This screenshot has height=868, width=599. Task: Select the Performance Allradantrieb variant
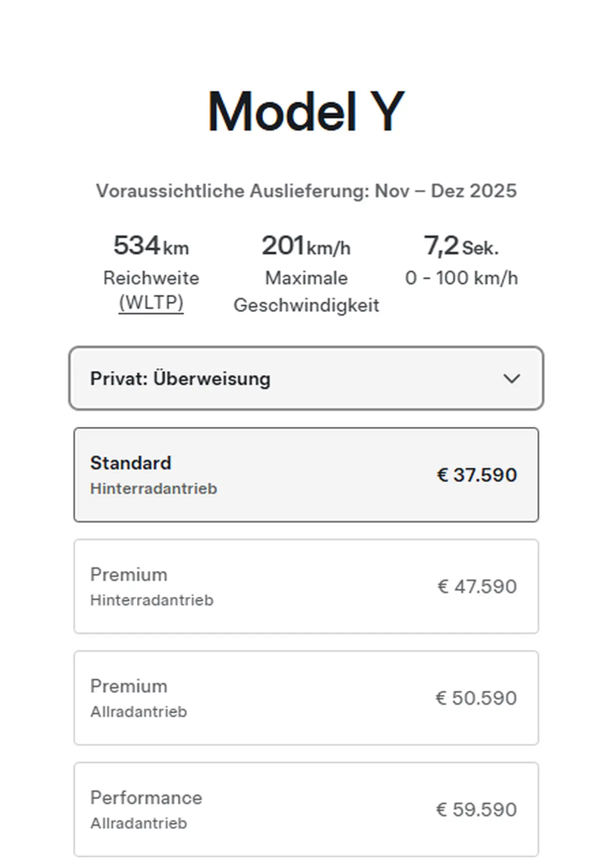(x=305, y=809)
